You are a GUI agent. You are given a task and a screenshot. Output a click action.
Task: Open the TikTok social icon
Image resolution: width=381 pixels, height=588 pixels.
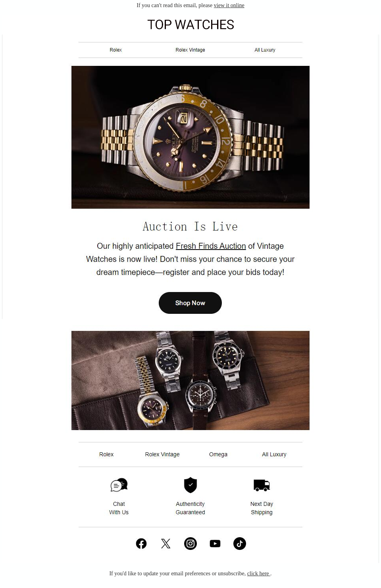(x=240, y=544)
